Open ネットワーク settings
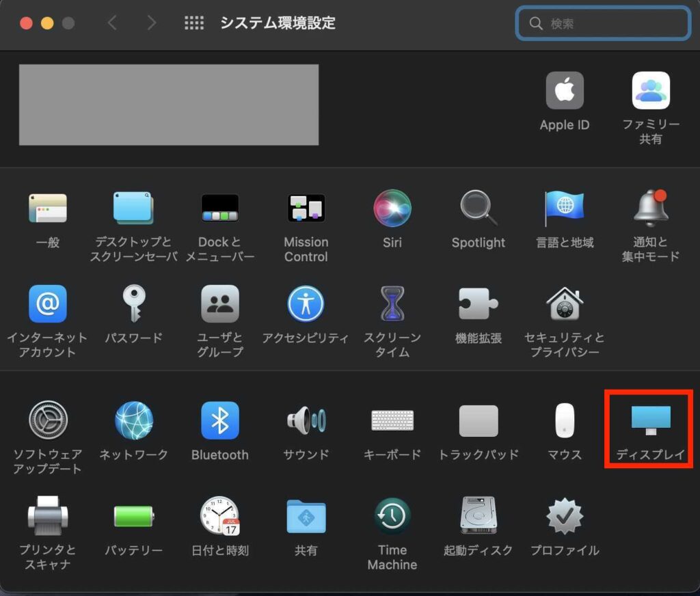The height and width of the screenshot is (596, 700). pyautogui.click(x=133, y=420)
